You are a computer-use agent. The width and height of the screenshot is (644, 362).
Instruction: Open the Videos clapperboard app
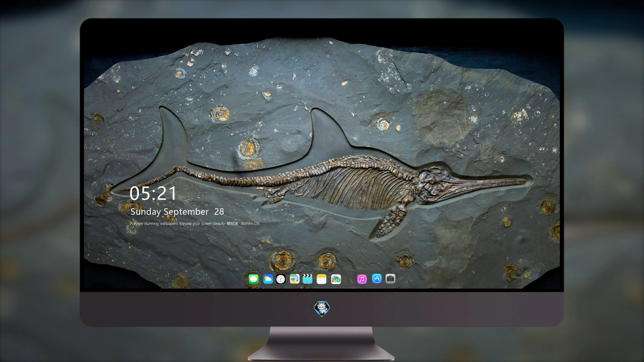point(308,279)
